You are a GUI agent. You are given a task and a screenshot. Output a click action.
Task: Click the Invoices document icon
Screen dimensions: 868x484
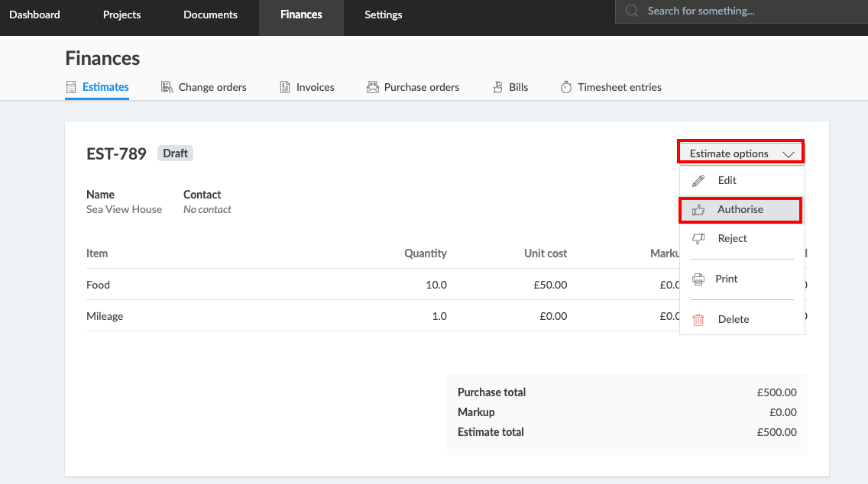[x=285, y=87]
